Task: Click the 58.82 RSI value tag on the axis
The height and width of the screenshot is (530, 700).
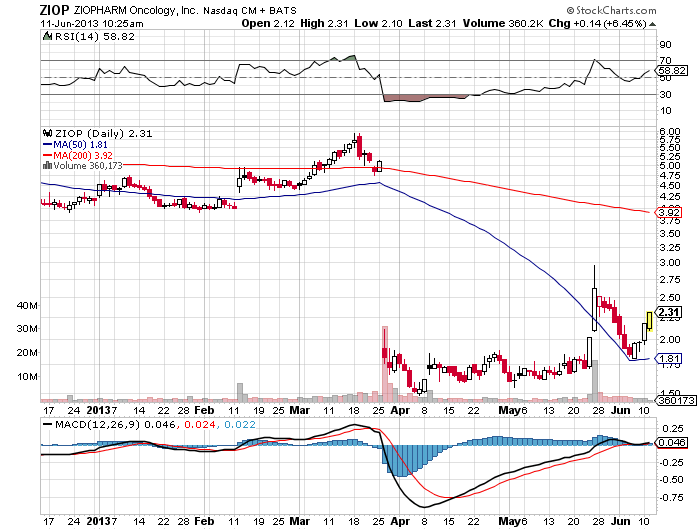Action: click(673, 71)
